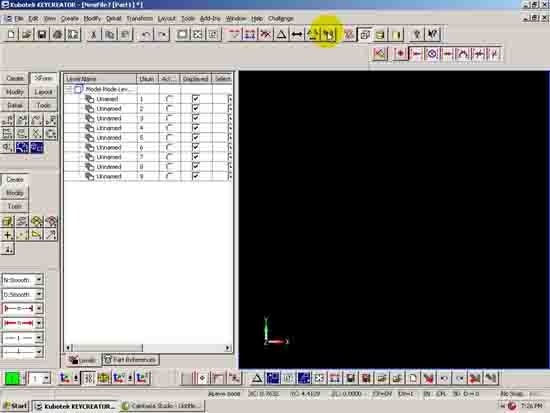This screenshot has width=550, height=413.
Task: Click the XForm palette button
Action: coord(43,78)
